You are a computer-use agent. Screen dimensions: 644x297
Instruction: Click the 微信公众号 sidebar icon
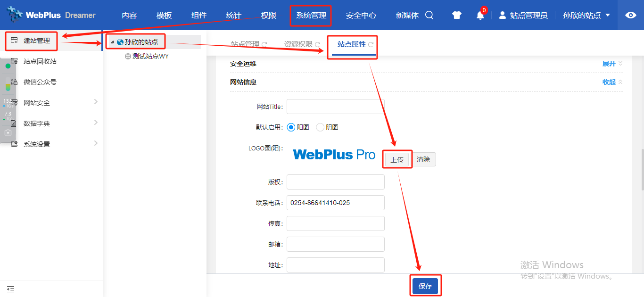(14, 82)
